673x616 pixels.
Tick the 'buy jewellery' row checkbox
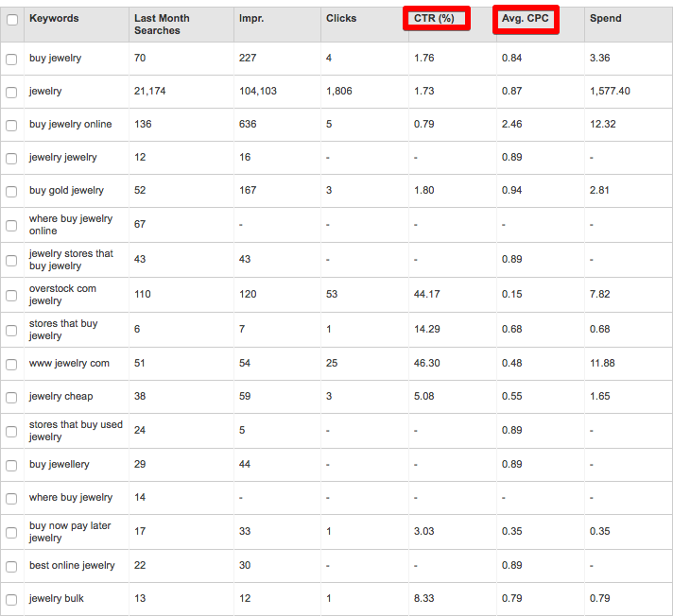coord(11,466)
